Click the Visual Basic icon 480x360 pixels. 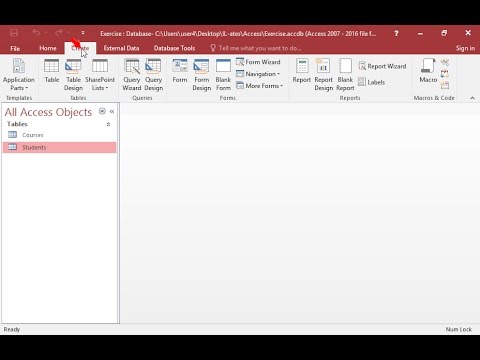pos(445,86)
